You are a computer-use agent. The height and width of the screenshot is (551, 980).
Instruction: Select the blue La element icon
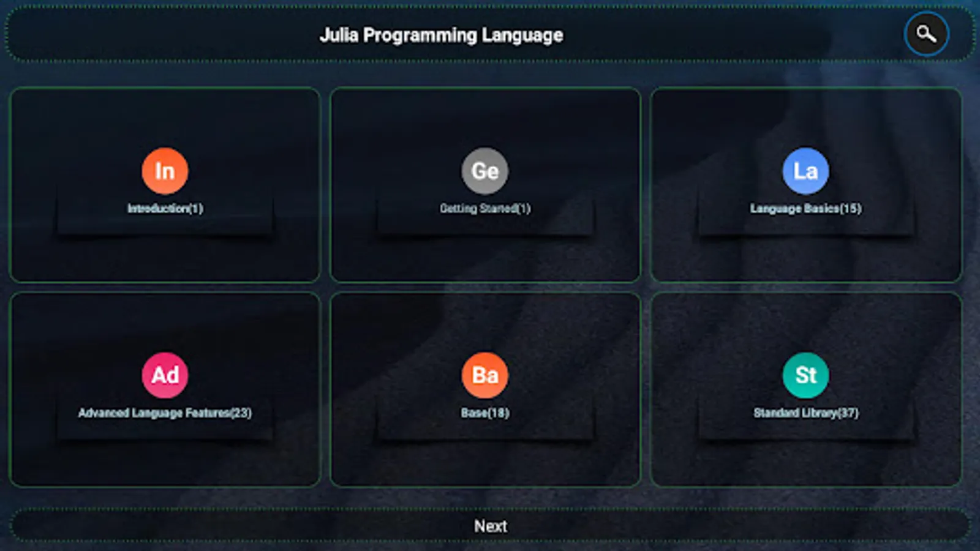(x=806, y=171)
